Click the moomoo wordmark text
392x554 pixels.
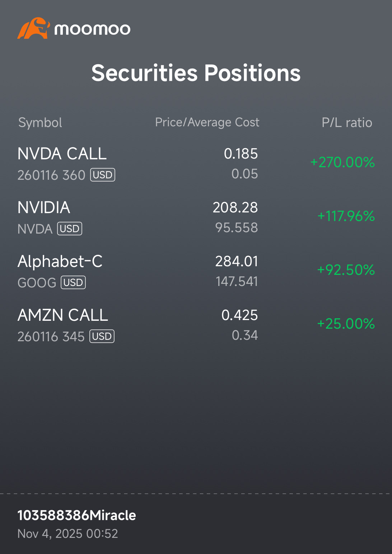coord(92,29)
